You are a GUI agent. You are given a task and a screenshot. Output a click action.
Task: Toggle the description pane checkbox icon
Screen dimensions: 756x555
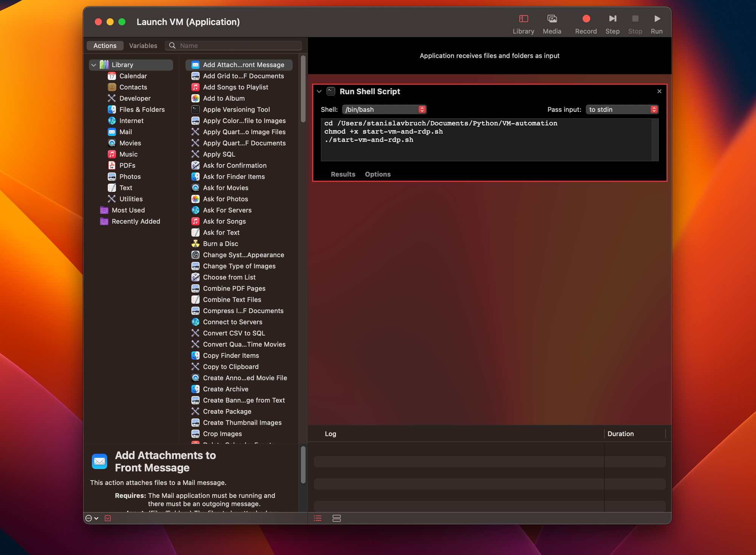108,518
